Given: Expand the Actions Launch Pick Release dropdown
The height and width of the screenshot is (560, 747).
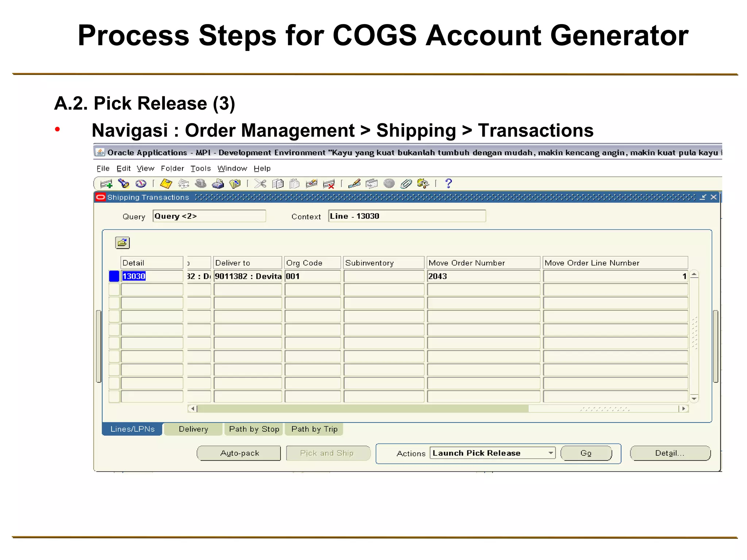Looking at the screenshot, I should tap(551, 453).
